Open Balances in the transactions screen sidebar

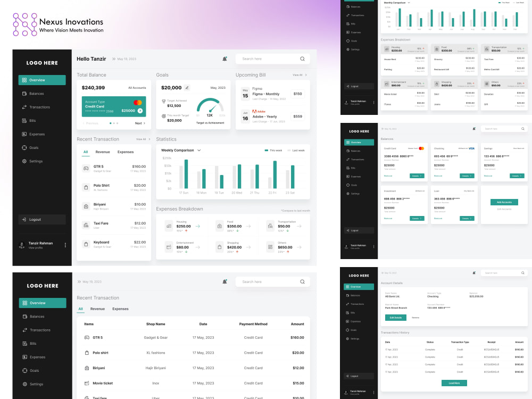point(34,317)
